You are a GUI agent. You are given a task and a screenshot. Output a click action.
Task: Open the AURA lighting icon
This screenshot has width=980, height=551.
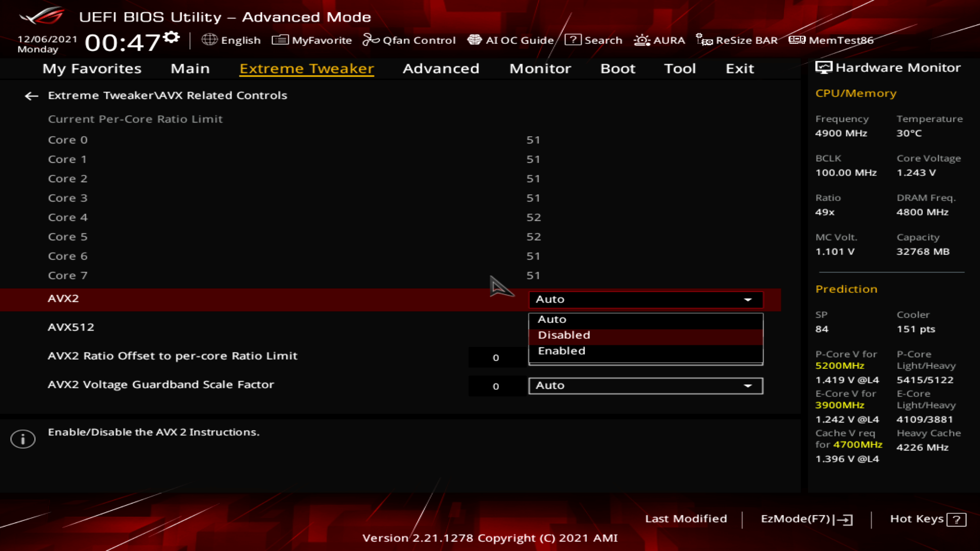(642, 40)
